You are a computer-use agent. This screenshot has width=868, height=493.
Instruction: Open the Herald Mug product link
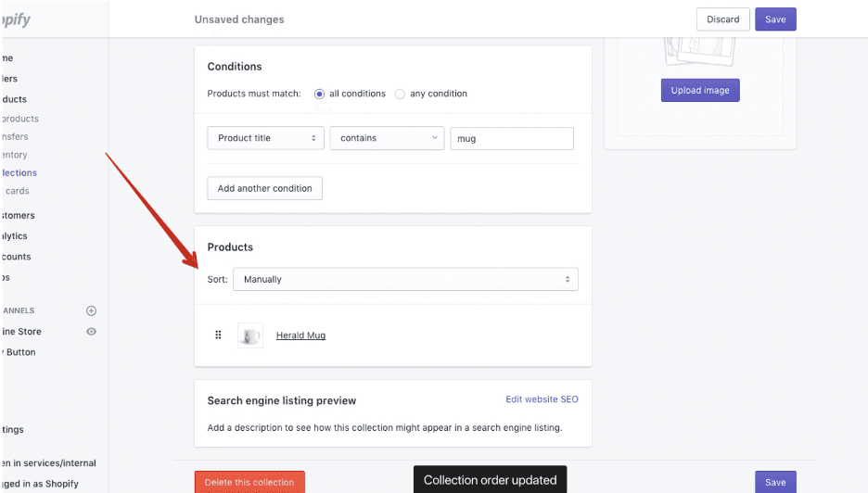tap(300, 335)
